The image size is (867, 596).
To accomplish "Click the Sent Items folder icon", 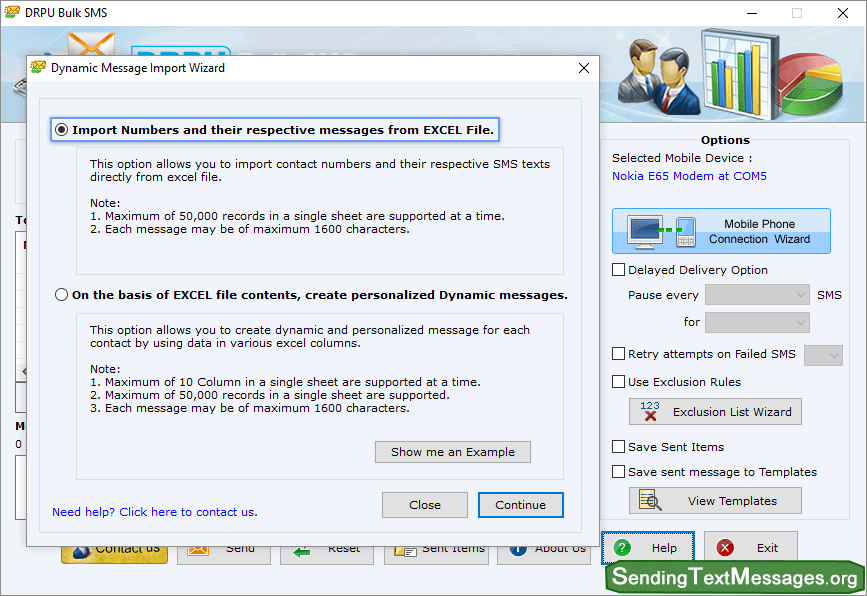I will pos(405,551).
